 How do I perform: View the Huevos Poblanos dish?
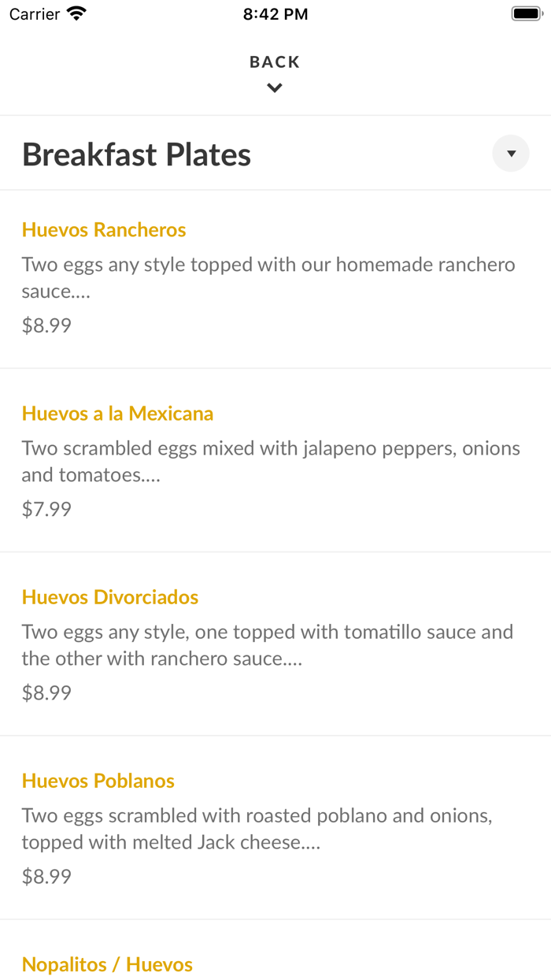[x=98, y=781]
